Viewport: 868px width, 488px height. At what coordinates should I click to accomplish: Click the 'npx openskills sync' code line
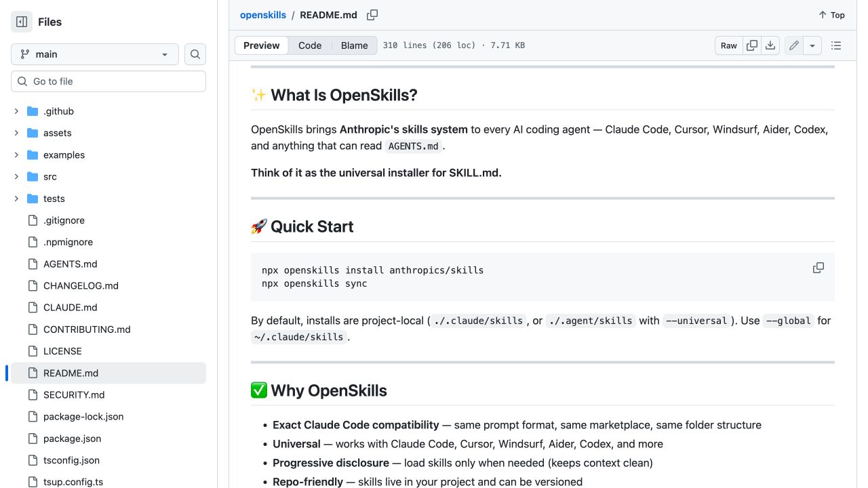tap(315, 283)
